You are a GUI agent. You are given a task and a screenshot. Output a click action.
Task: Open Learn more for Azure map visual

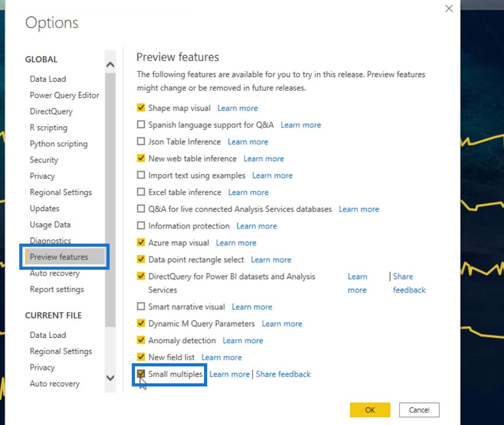point(236,243)
